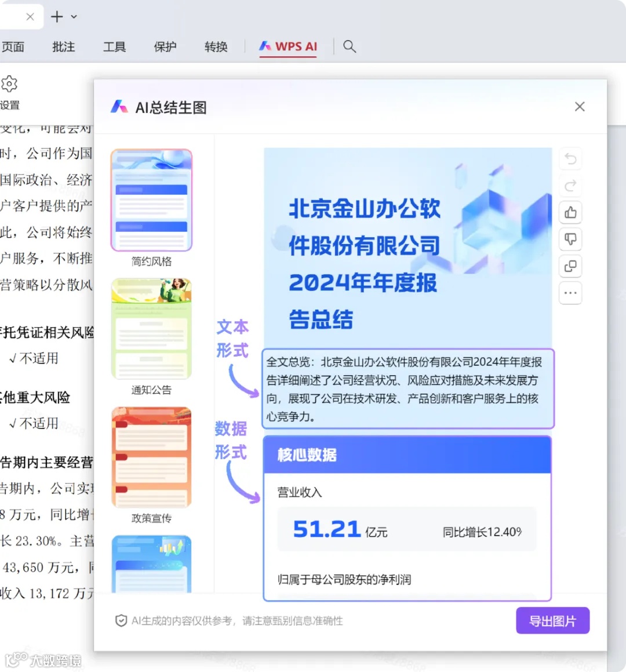Choose the 简约风格 template thumbnail
The width and height of the screenshot is (626, 672).
coord(151,200)
